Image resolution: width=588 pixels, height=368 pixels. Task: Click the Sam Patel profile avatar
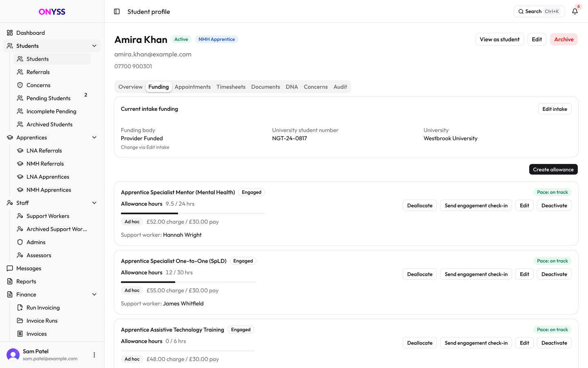point(13,355)
